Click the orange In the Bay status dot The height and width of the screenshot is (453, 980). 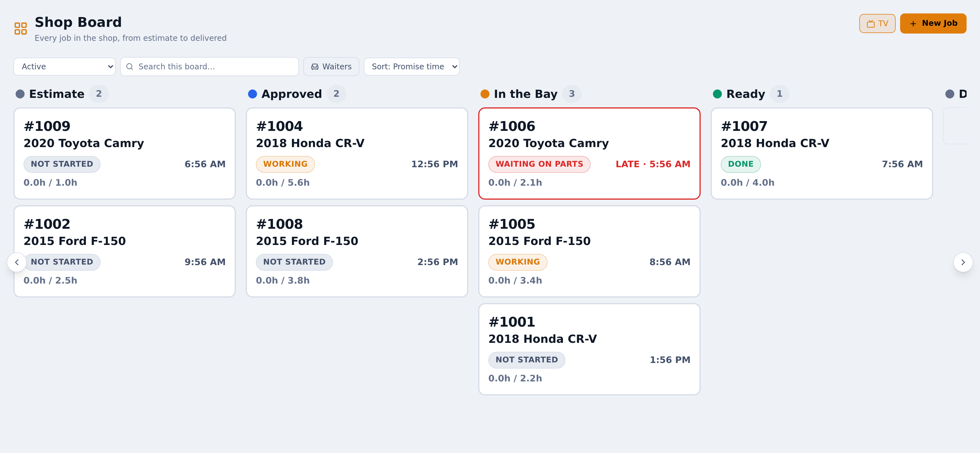click(485, 94)
